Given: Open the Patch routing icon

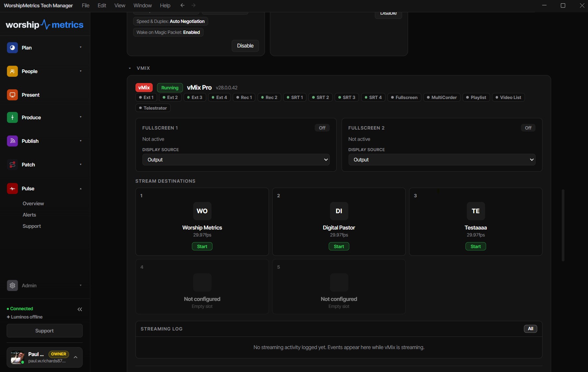Looking at the screenshot, I should tap(12, 165).
